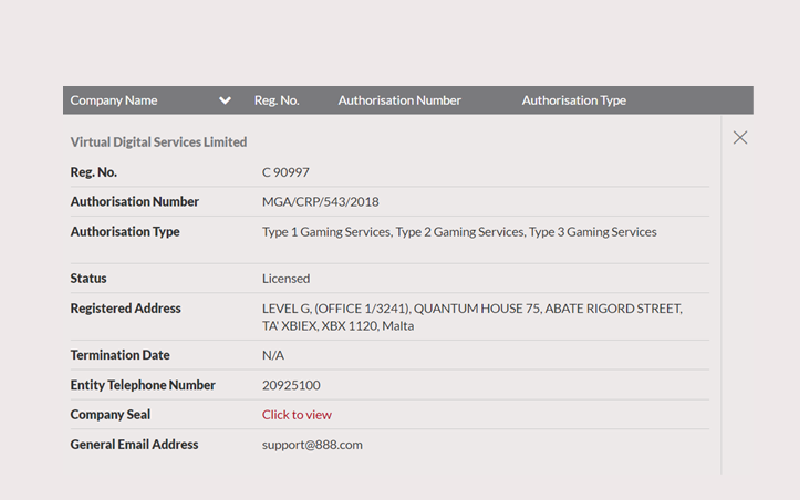Viewport: 800px width, 500px height.
Task: Click the Virtual Digital Services Limited title
Action: 159,142
